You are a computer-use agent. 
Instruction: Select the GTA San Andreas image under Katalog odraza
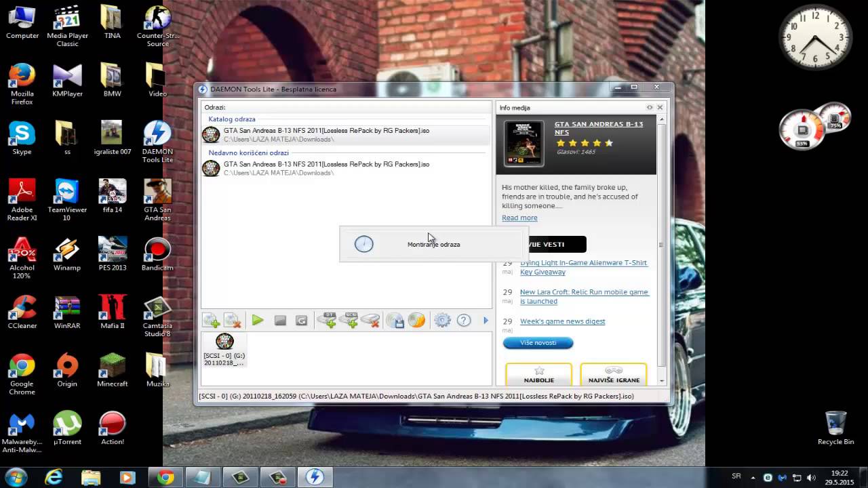point(346,135)
